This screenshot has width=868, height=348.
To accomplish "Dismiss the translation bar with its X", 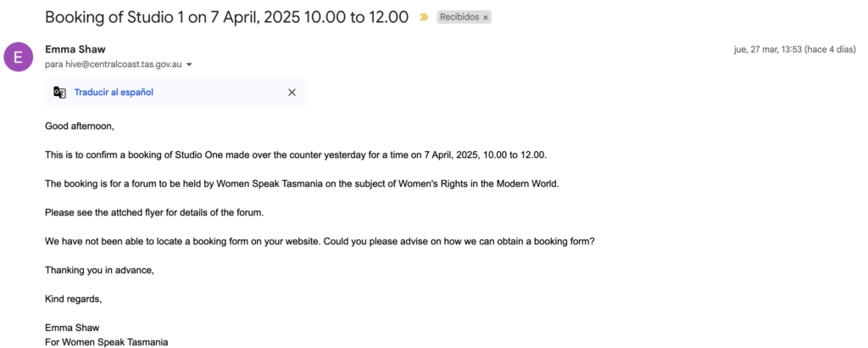I will coord(292,93).
